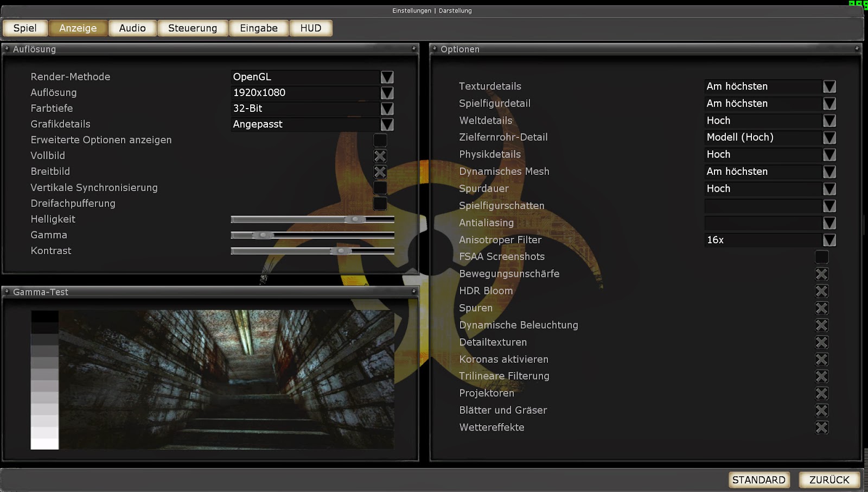The image size is (868, 492).
Task: Enable Vertikale Synchronisierung
Action: tap(380, 188)
